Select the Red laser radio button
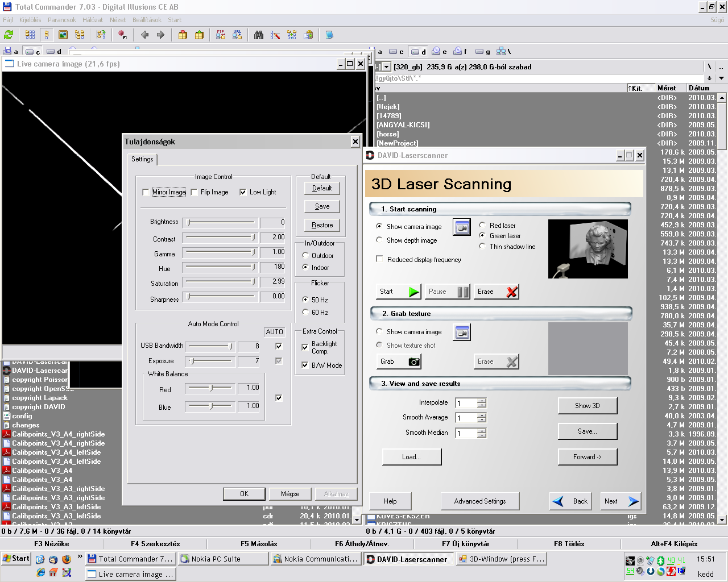This screenshot has width=728, height=582. tap(482, 225)
